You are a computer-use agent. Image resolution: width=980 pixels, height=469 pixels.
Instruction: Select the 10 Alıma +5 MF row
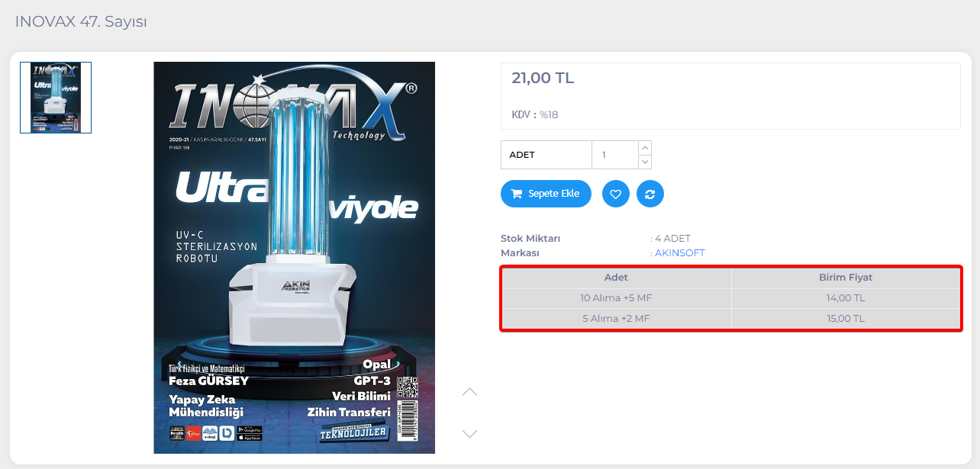pos(731,298)
